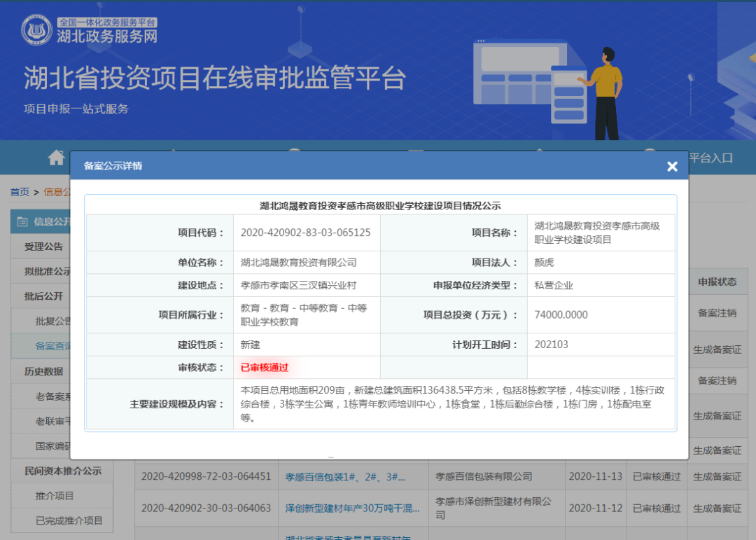Click the 信息公开 sidebar header icon

pos(22,222)
